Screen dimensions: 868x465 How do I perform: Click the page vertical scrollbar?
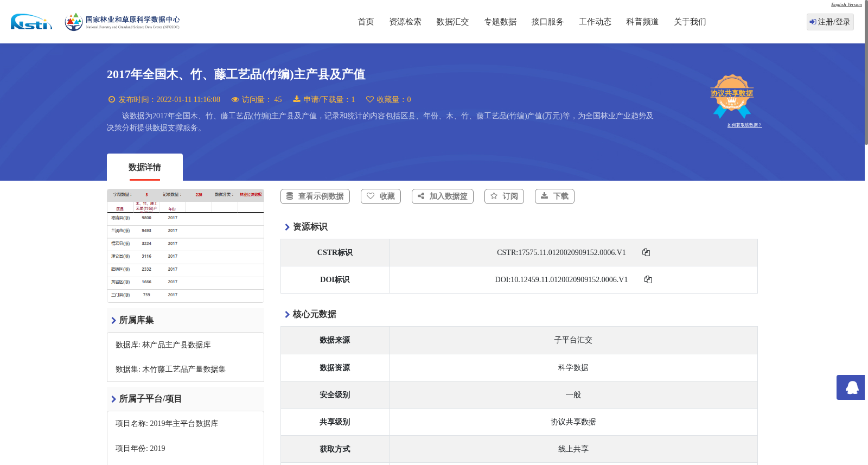click(x=866, y=73)
